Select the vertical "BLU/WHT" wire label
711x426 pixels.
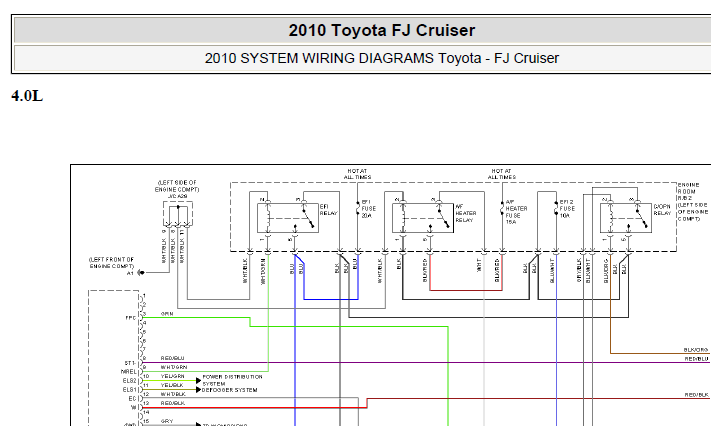point(552,271)
